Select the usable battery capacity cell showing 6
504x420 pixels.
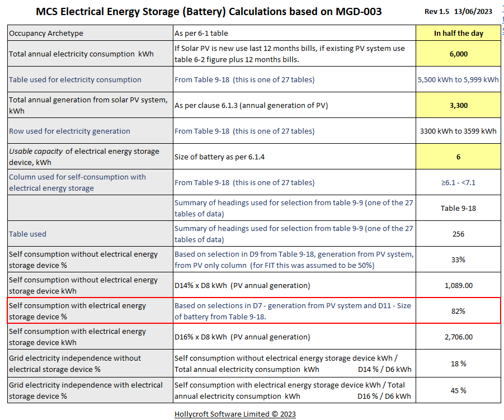tap(458, 157)
